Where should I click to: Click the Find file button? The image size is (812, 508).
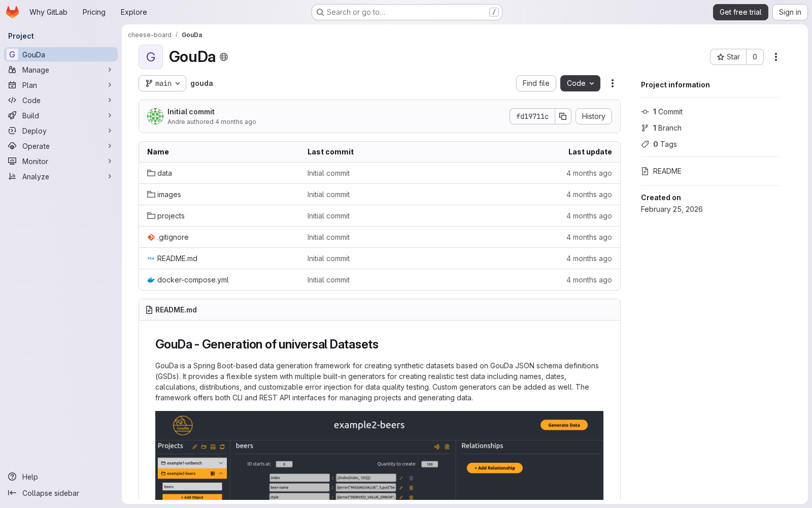point(536,83)
